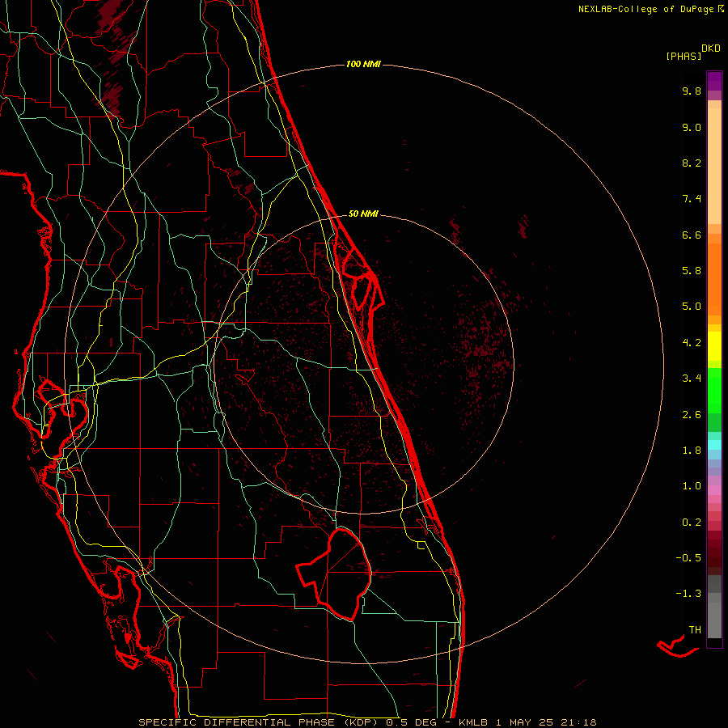Select the 7.4 value on the legend
728x728 pixels.
click(692, 199)
